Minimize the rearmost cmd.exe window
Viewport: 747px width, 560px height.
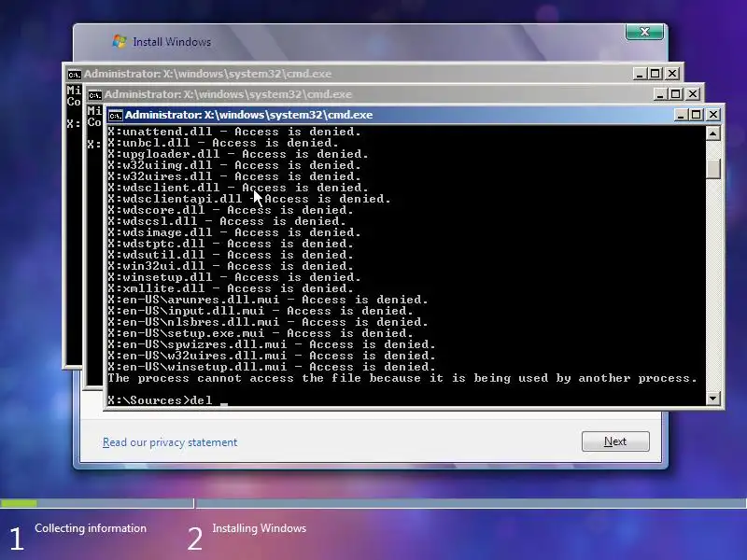pos(640,74)
